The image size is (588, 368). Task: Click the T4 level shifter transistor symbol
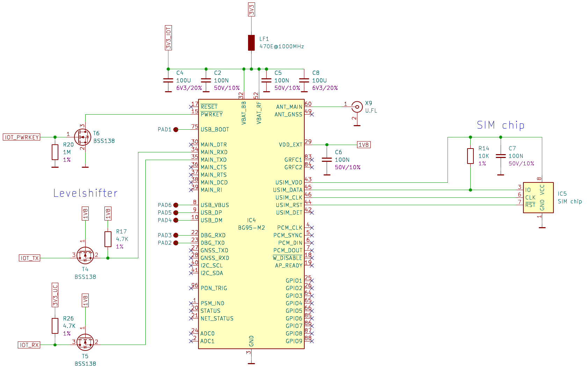[85, 255]
